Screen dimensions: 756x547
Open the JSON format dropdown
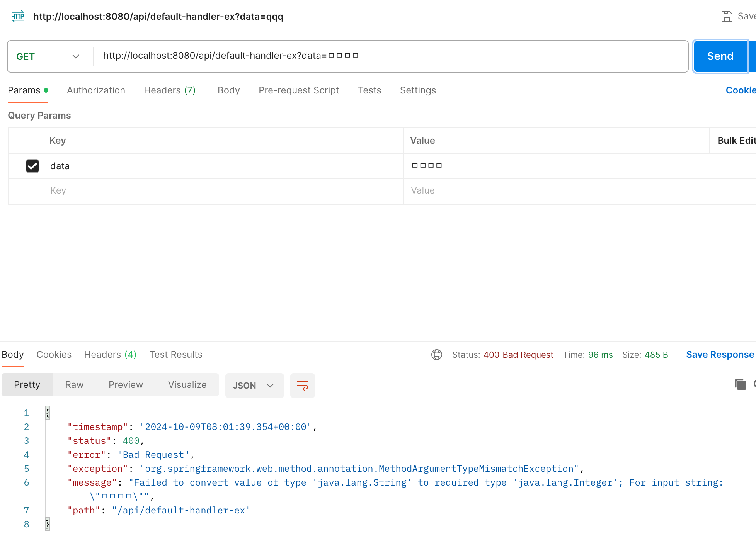click(x=254, y=386)
